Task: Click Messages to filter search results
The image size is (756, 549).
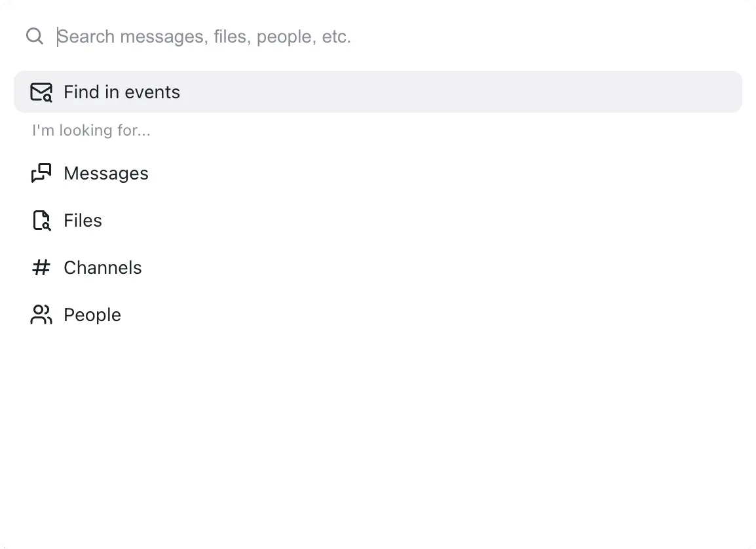Action: 105,173
